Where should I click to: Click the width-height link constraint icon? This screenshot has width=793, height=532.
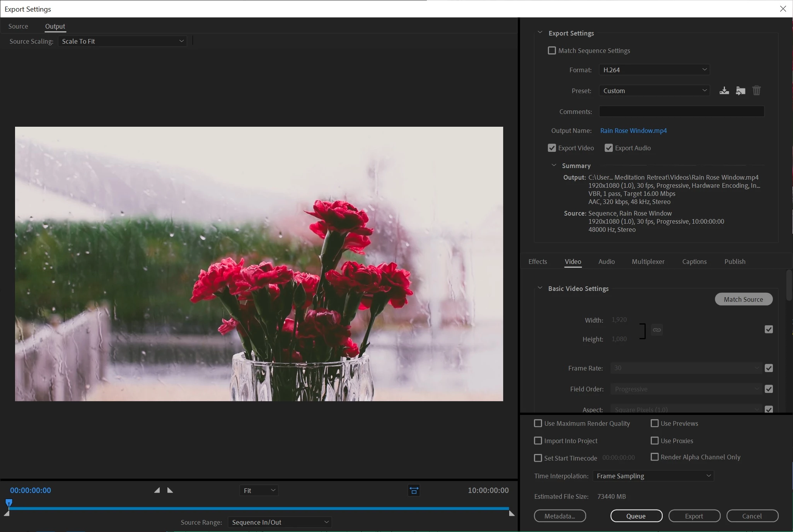click(657, 330)
